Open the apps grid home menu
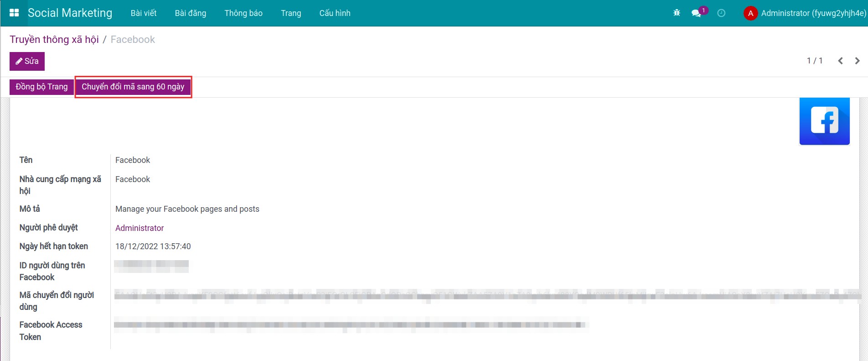 click(14, 13)
